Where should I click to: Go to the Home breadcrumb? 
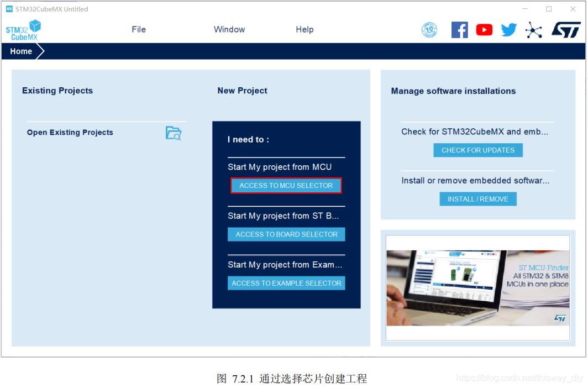click(21, 51)
